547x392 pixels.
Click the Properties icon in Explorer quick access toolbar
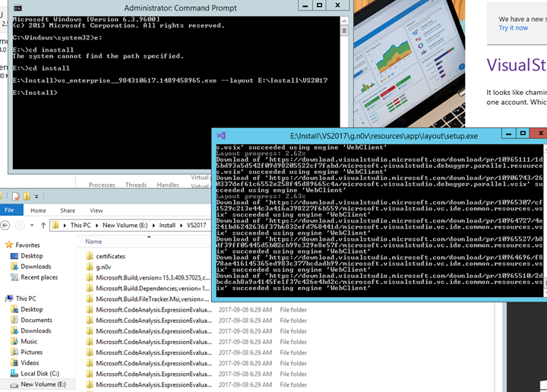click(16, 196)
